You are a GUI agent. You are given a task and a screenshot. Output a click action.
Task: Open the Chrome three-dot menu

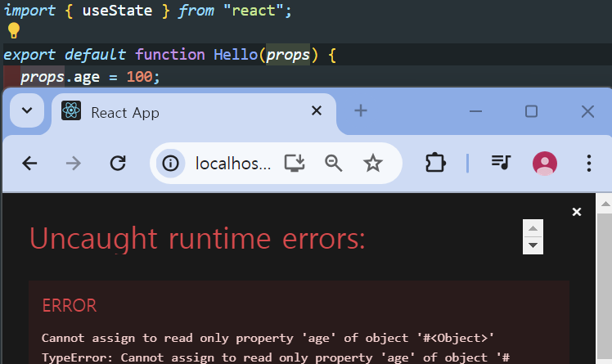tap(589, 163)
